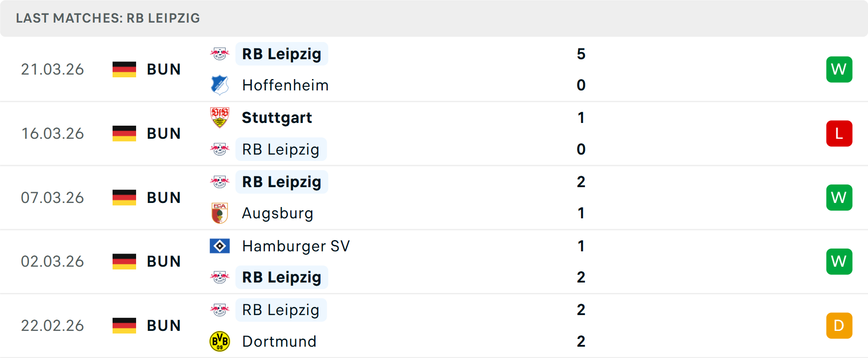
Task: Select the Hoffenheim club logo
Action: (x=220, y=85)
